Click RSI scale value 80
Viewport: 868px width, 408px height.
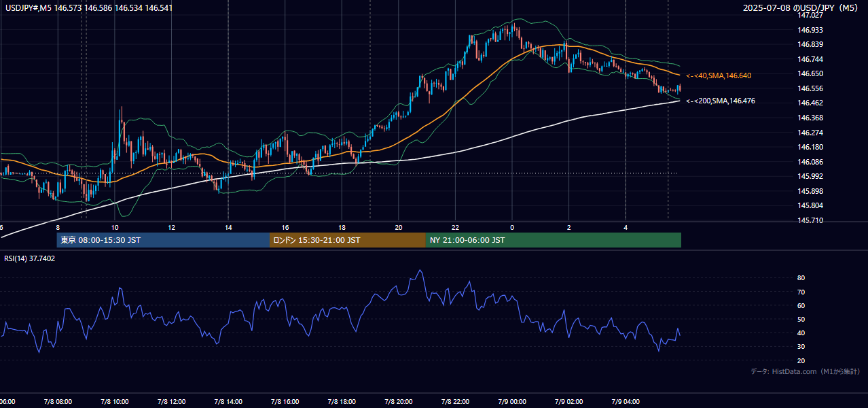801,278
